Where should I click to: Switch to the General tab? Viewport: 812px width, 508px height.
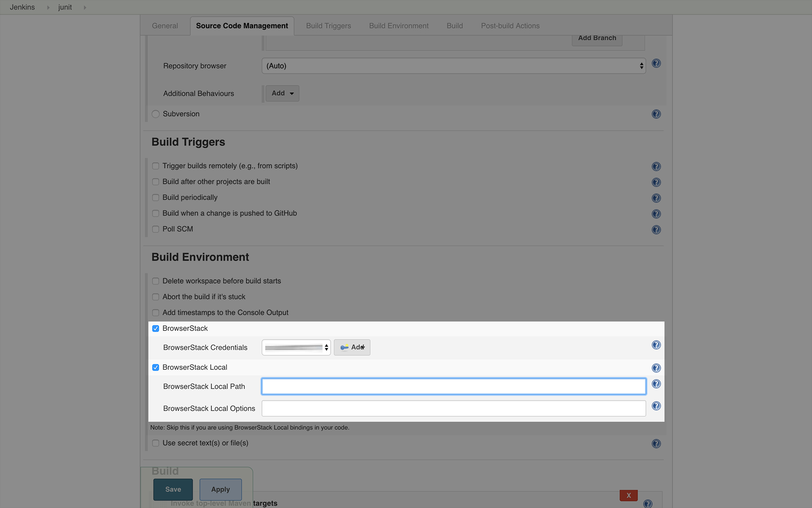click(165, 26)
